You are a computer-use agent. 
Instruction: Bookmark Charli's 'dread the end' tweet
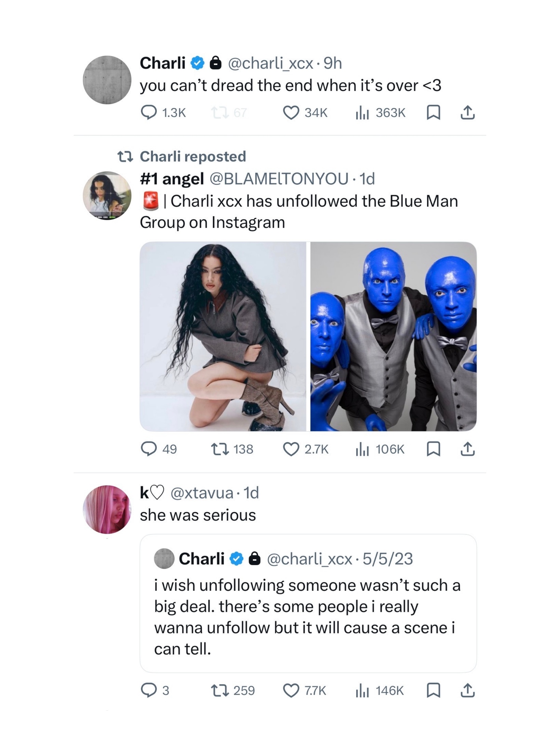(433, 112)
